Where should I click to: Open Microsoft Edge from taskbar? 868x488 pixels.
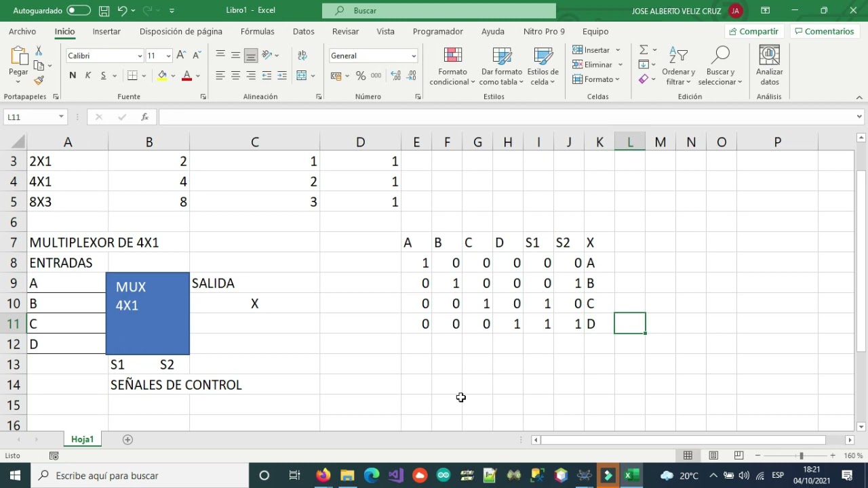(x=372, y=475)
